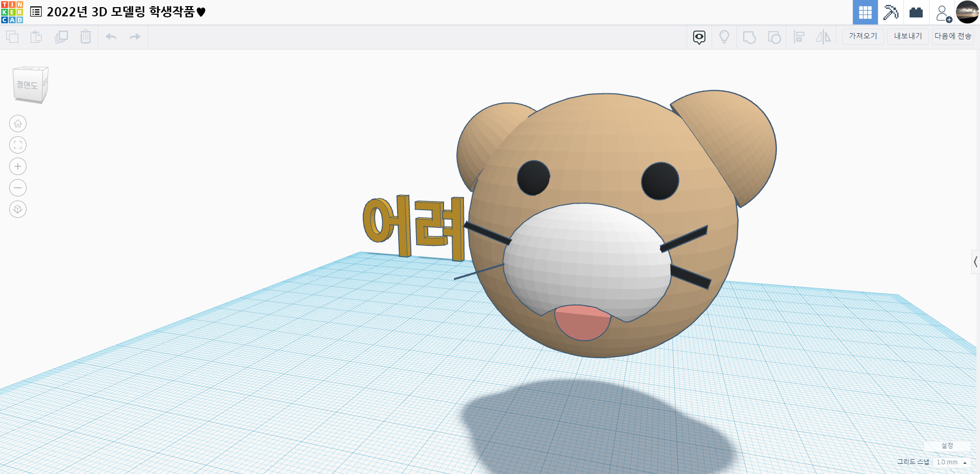Click the Align tool icon
Image resolution: width=980 pixels, height=474 pixels.
799,37
